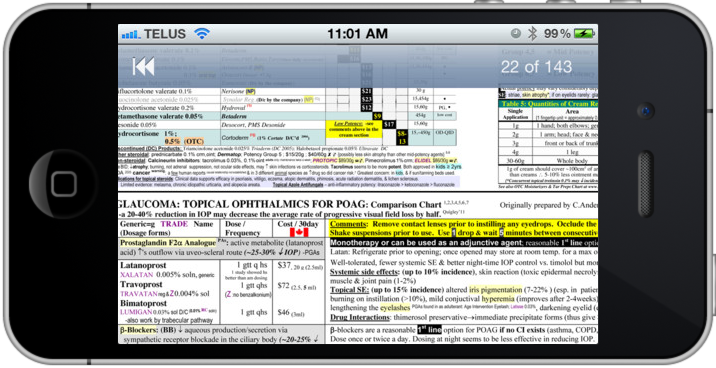Tap the yellow Low Potency note box
The image size is (716, 368).
tap(354, 129)
